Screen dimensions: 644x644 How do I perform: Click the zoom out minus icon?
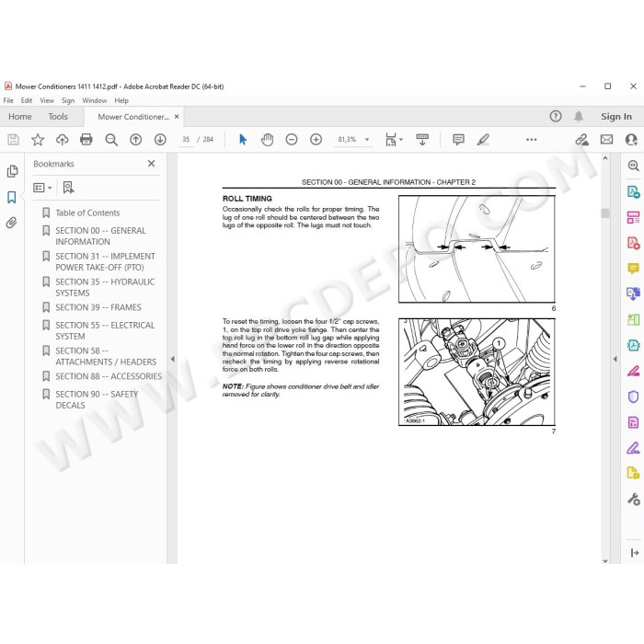tap(292, 140)
